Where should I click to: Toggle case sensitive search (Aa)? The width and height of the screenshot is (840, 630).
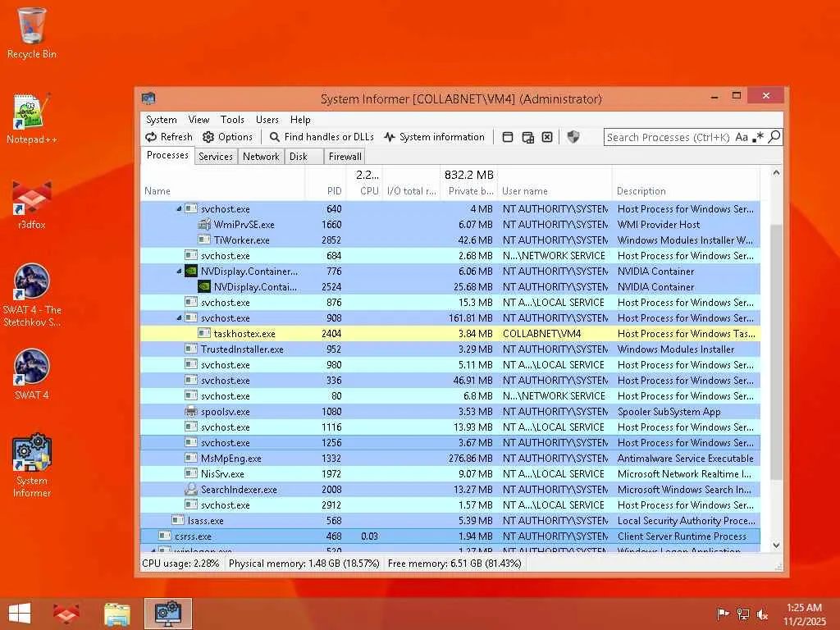point(742,137)
